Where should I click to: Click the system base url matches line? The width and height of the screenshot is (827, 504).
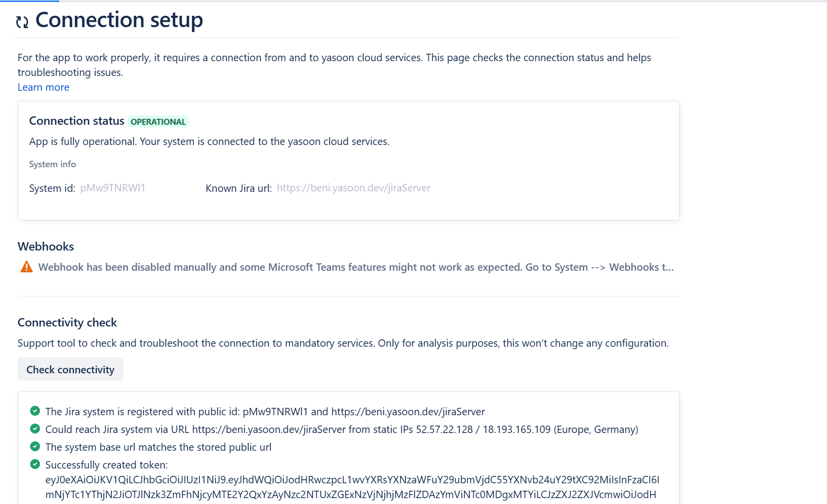point(158,447)
